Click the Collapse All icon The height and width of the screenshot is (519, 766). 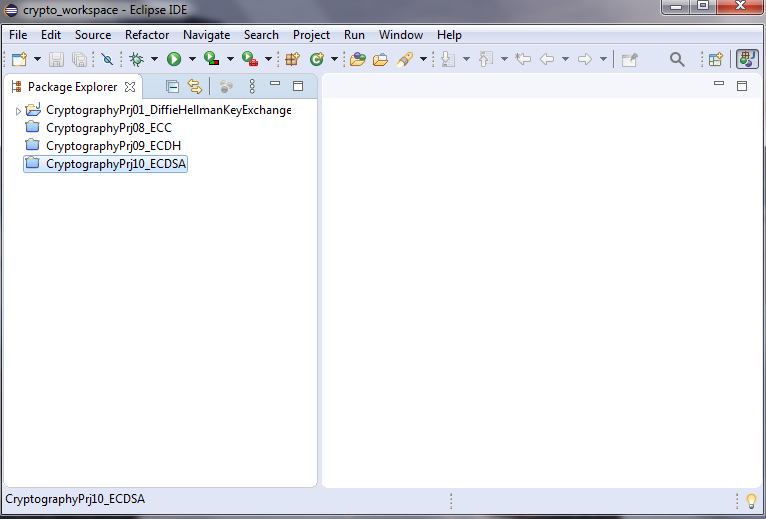click(x=172, y=86)
